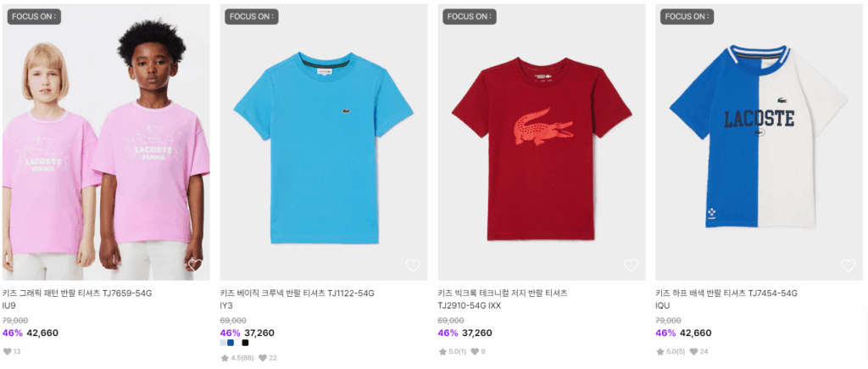Click the wishlist heart on the light blue basic tee

point(413,266)
